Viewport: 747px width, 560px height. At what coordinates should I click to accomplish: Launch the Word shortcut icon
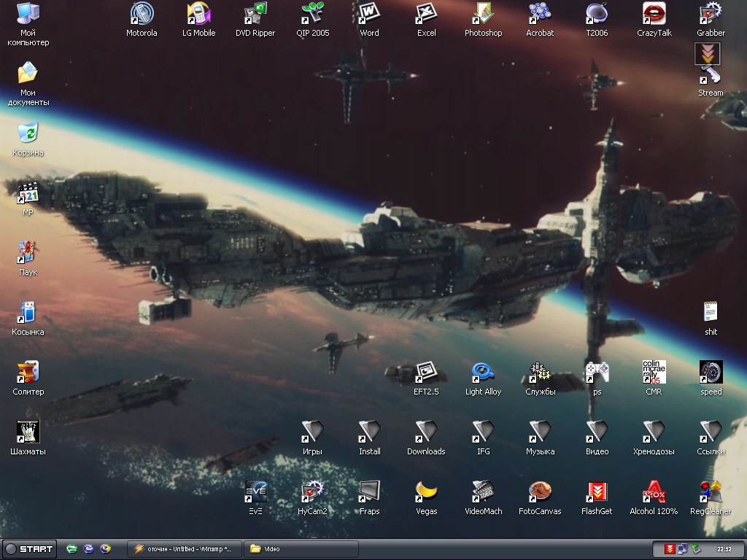[x=369, y=14]
